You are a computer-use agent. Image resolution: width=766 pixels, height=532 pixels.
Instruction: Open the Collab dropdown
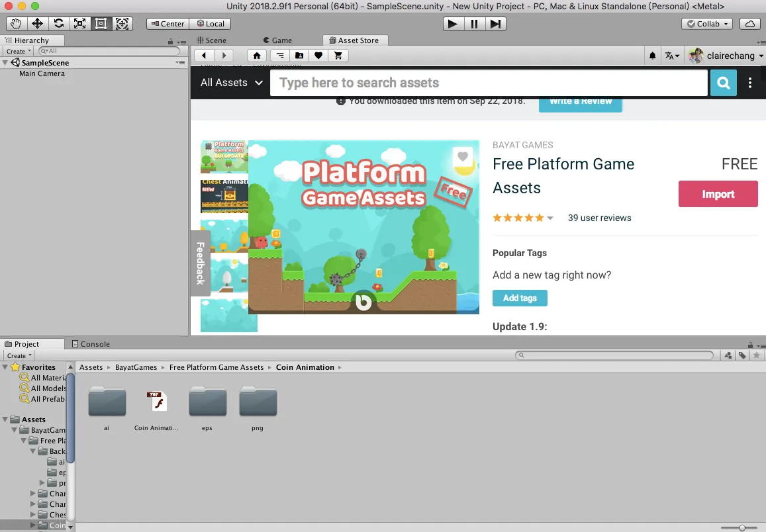point(707,23)
